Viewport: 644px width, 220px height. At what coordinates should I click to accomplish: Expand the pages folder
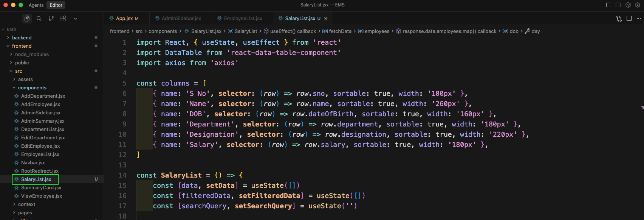point(25,212)
